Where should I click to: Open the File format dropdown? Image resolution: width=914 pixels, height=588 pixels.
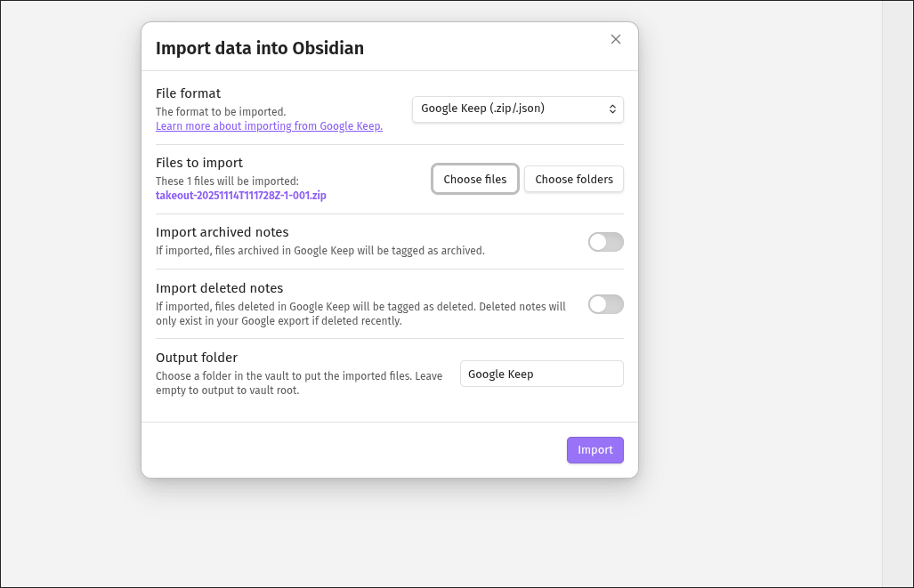(518, 109)
